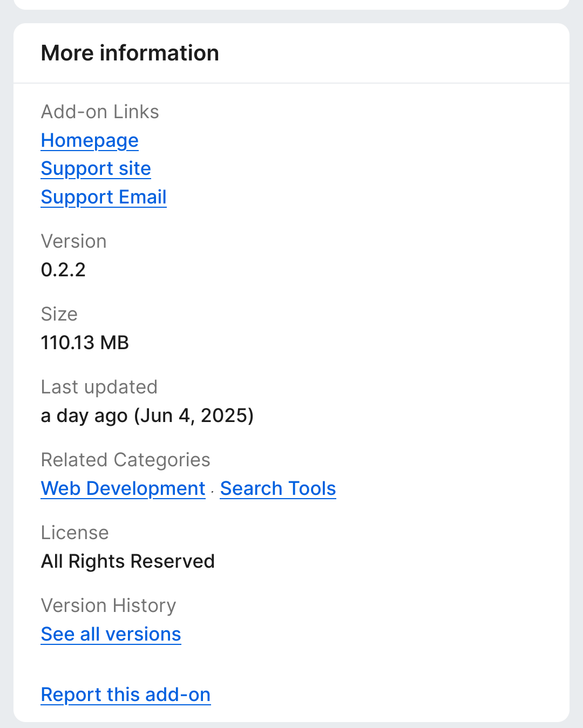Click the Related Categories label
This screenshot has height=728, width=583.
point(126,460)
